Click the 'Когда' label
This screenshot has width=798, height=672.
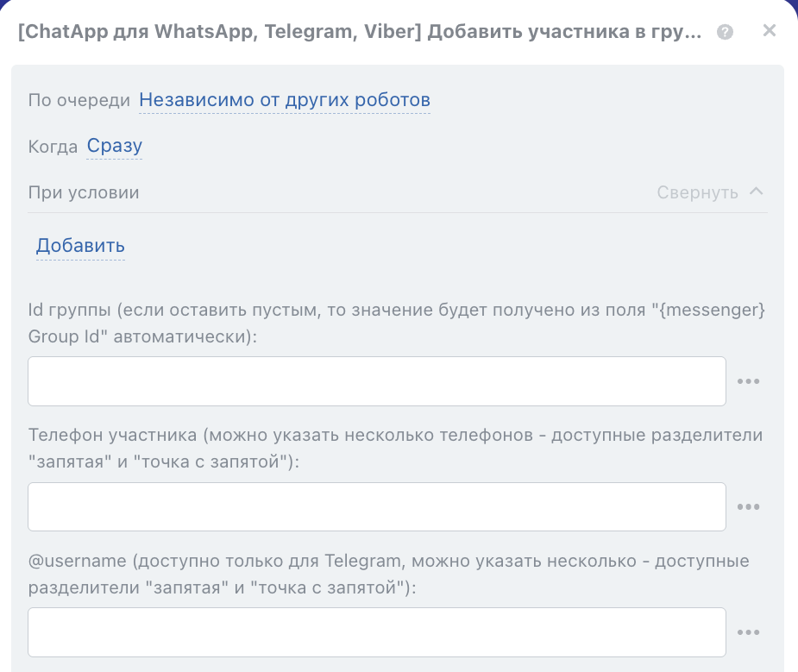click(x=53, y=147)
